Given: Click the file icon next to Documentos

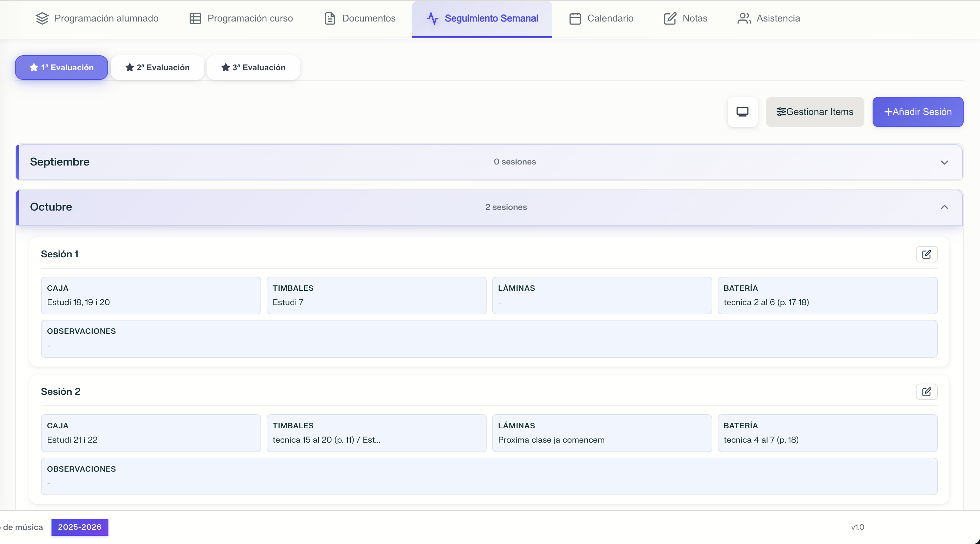Looking at the screenshot, I should coord(330,18).
